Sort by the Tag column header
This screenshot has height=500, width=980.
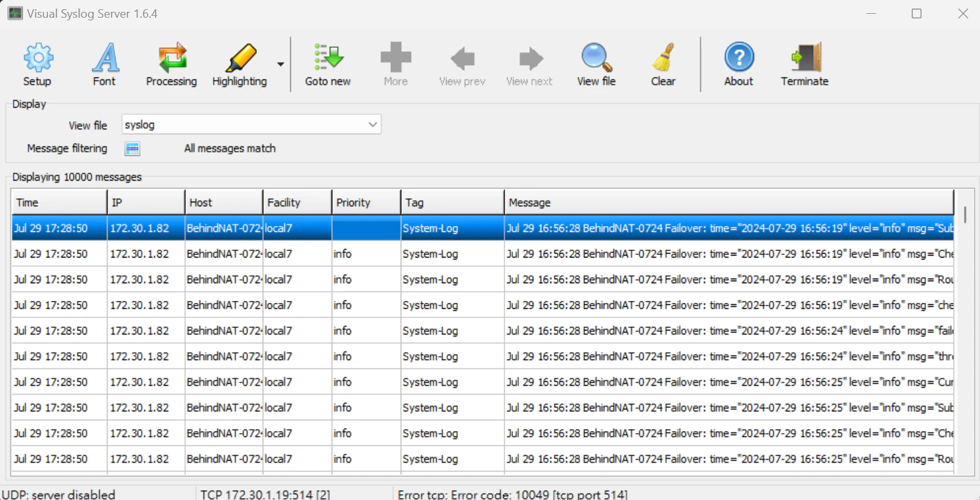[x=453, y=202]
